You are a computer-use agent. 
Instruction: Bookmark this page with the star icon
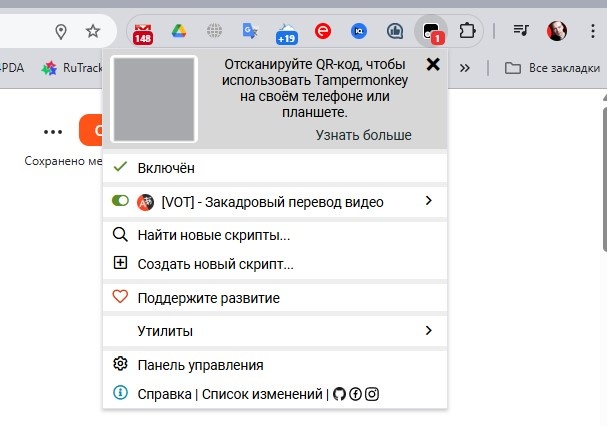coord(93,31)
